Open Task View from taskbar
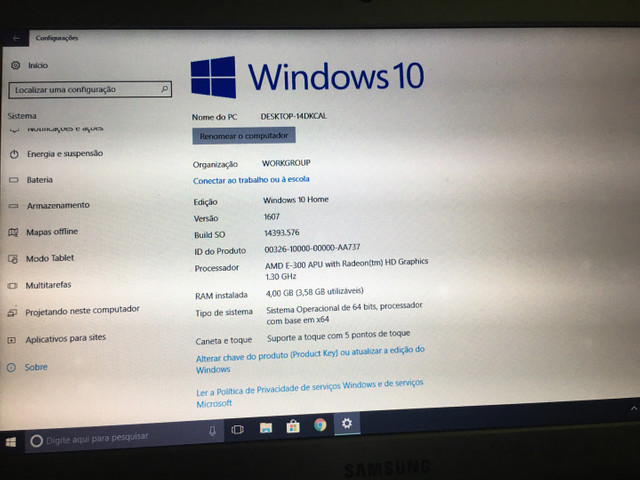 click(x=238, y=429)
